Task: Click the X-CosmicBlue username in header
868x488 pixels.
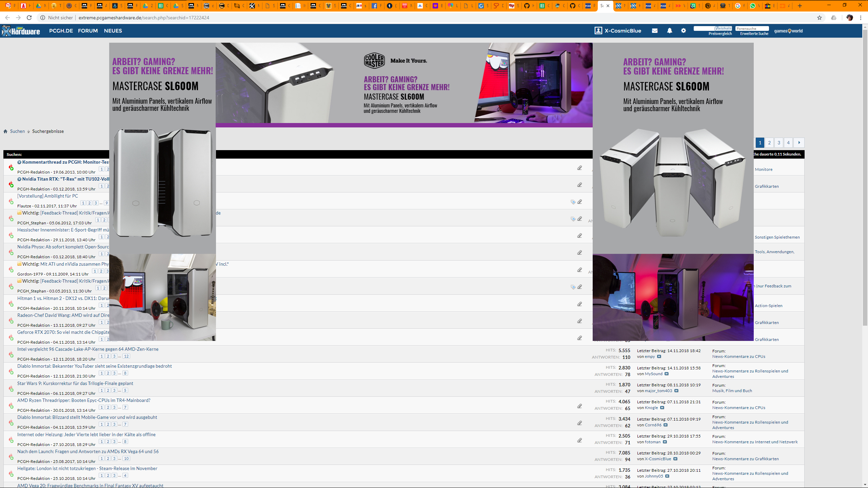Action: tap(623, 30)
